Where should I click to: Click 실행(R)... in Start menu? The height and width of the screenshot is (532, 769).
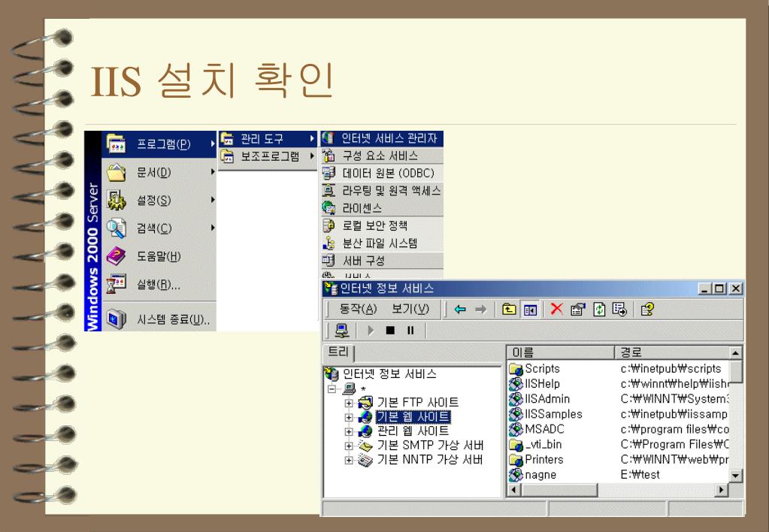(159, 284)
